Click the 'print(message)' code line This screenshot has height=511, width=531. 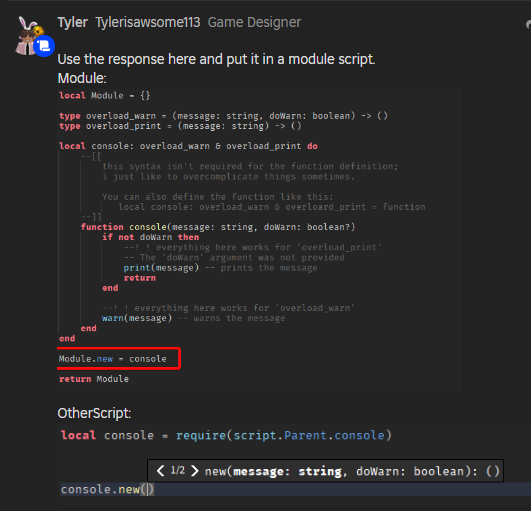161,268
